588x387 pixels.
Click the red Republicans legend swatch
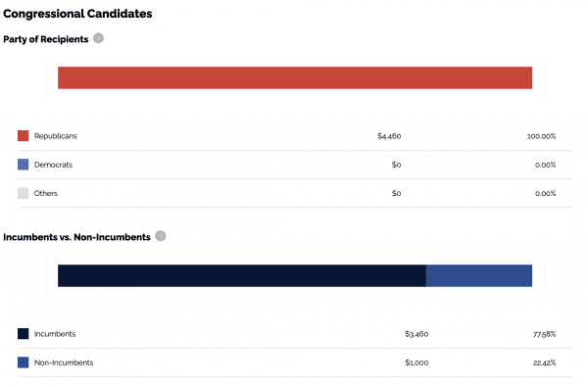click(24, 136)
